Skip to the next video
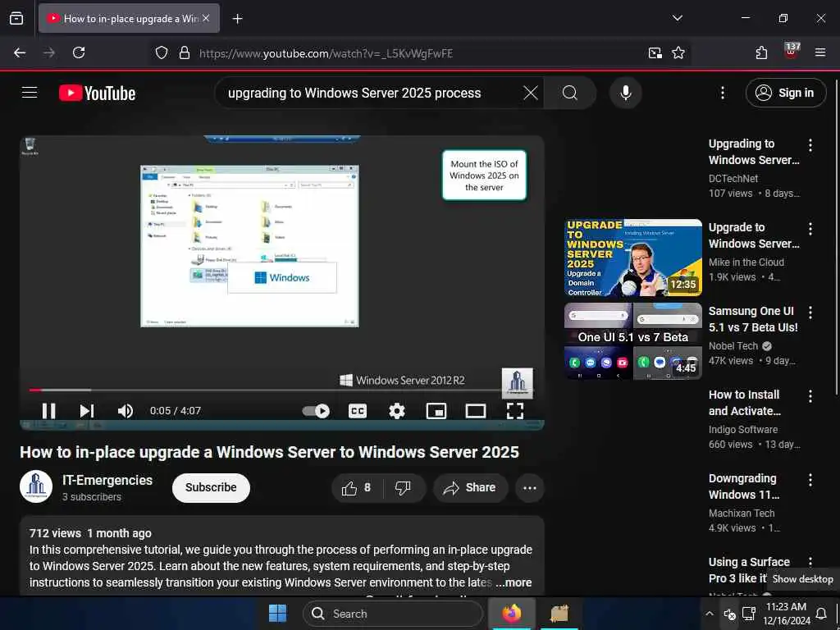This screenshot has height=630, width=840. pos(87,411)
